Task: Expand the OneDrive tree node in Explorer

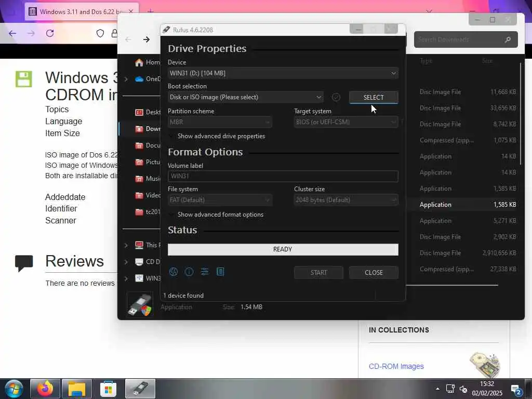Action: pos(126,79)
